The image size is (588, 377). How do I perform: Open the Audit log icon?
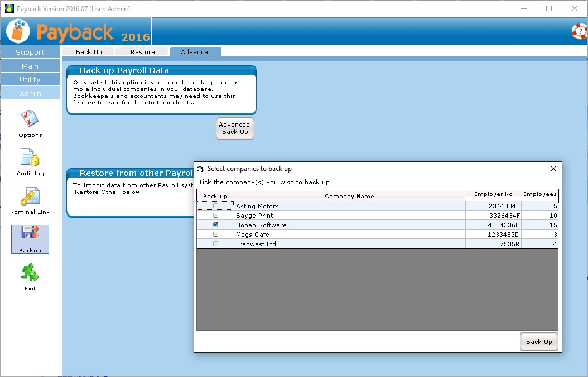[x=30, y=158]
